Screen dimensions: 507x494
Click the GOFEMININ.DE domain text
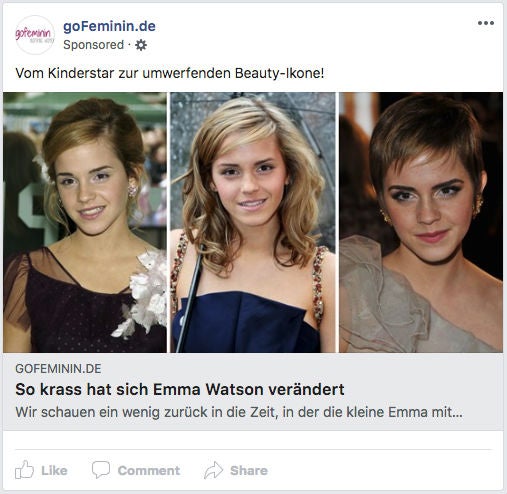click(x=58, y=369)
